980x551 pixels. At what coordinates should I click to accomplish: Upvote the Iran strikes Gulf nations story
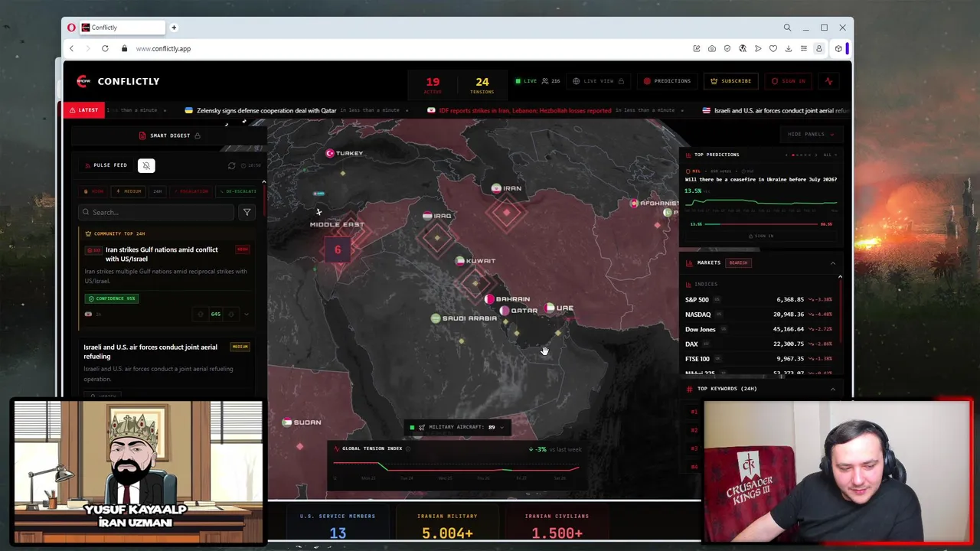click(x=201, y=314)
